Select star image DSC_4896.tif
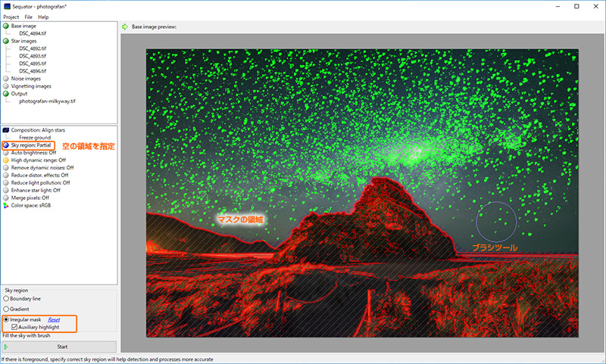 tap(33, 71)
